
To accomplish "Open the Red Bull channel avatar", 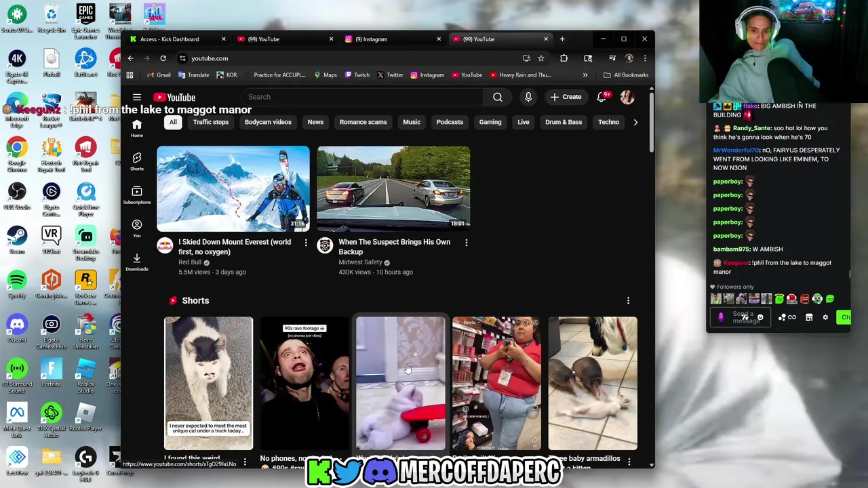I will tap(165, 245).
